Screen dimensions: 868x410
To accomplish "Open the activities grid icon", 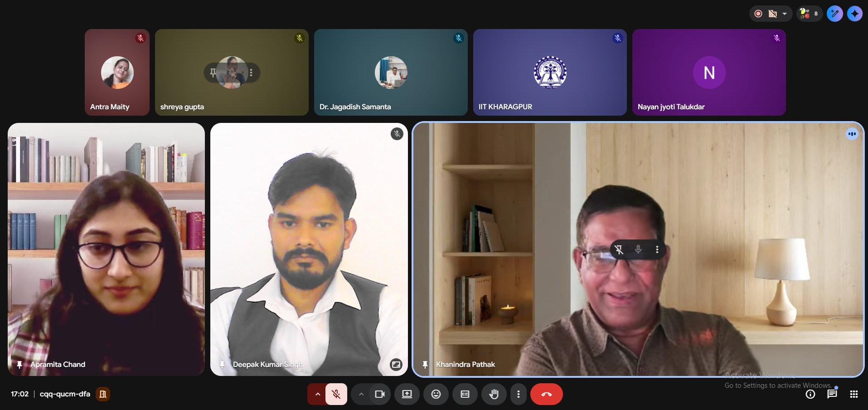I will 853,394.
